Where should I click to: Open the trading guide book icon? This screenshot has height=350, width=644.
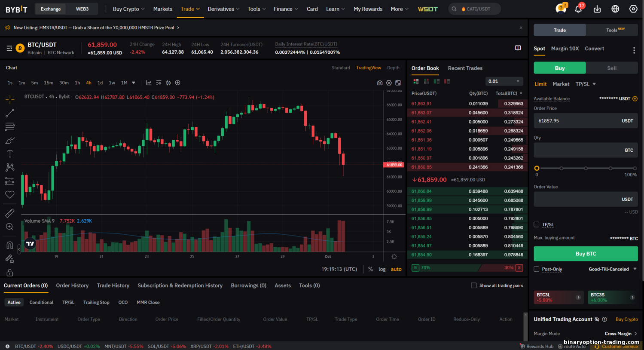(518, 48)
